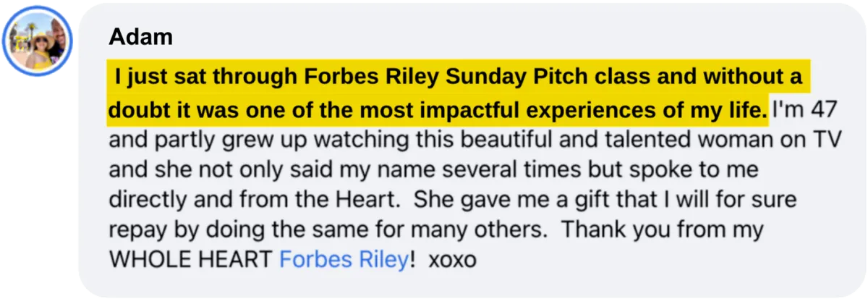Click the phrase "Thank you from my"
This screenshot has height=299, width=868.
pyautogui.click(x=665, y=229)
